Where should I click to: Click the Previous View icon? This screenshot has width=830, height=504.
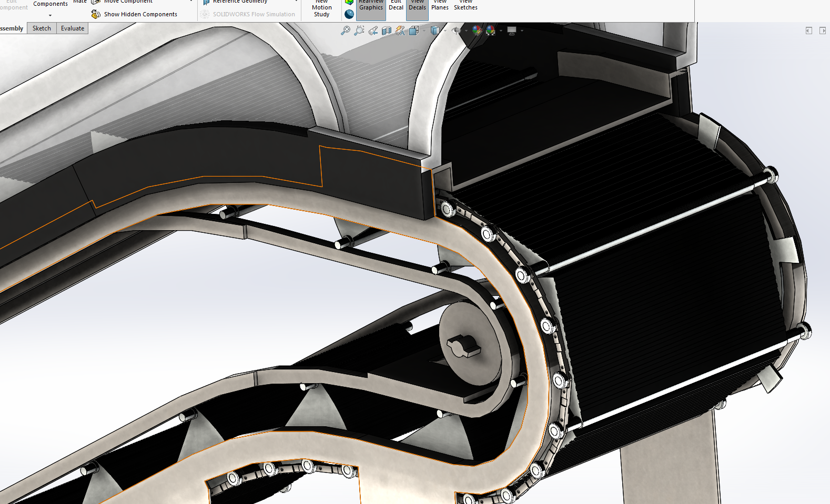coord(373,30)
